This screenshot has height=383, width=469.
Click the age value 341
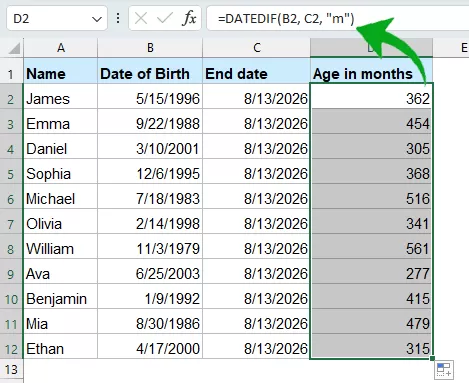371,221
